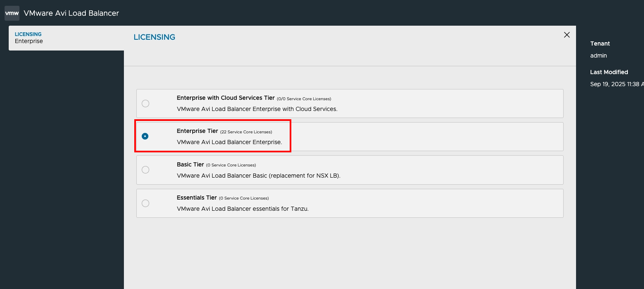Click the 0/0 Service Core Licenses text

pyautogui.click(x=304, y=99)
